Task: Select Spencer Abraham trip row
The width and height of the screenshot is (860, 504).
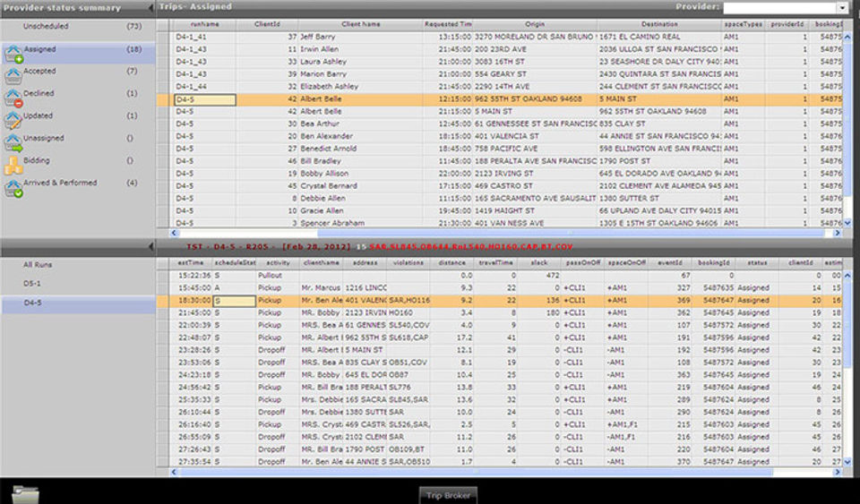Action: [500, 223]
